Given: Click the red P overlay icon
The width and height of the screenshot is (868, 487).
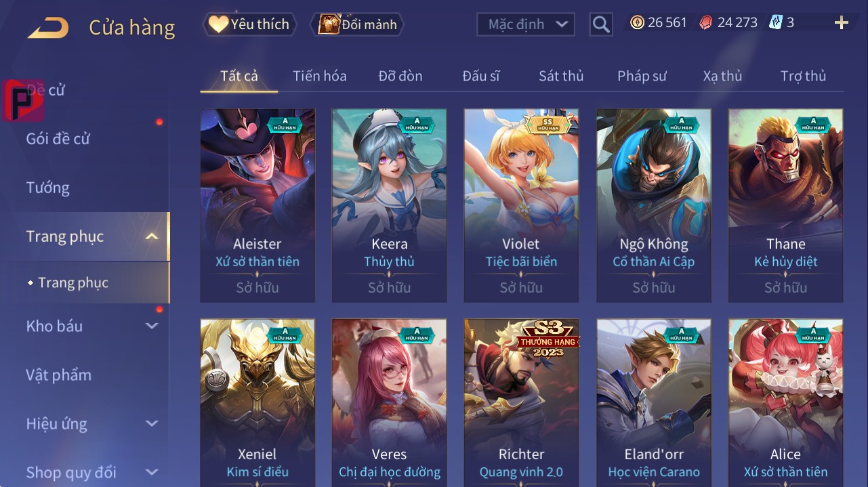Looking at the screenshot, I should (x=23, y=100).
